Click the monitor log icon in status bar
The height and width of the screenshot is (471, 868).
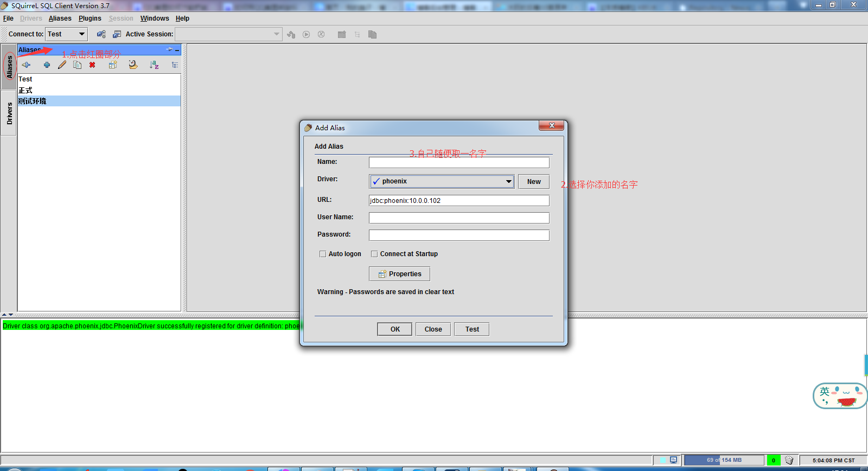(674, 460)
